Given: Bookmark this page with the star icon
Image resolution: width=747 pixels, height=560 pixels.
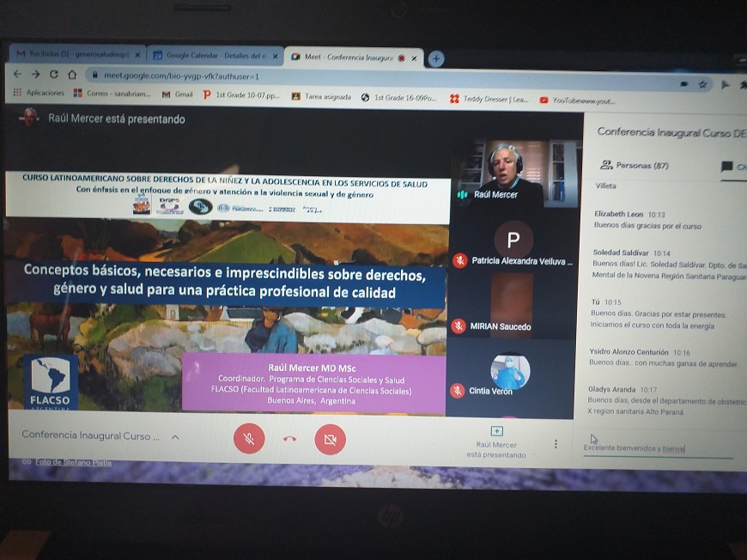Looking at the screenshot, I should coord(702,84).
